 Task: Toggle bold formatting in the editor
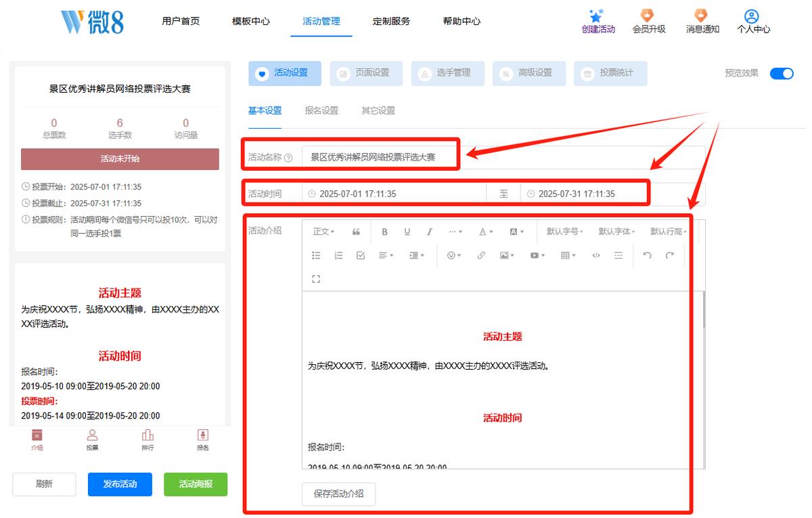coord(384,232)
